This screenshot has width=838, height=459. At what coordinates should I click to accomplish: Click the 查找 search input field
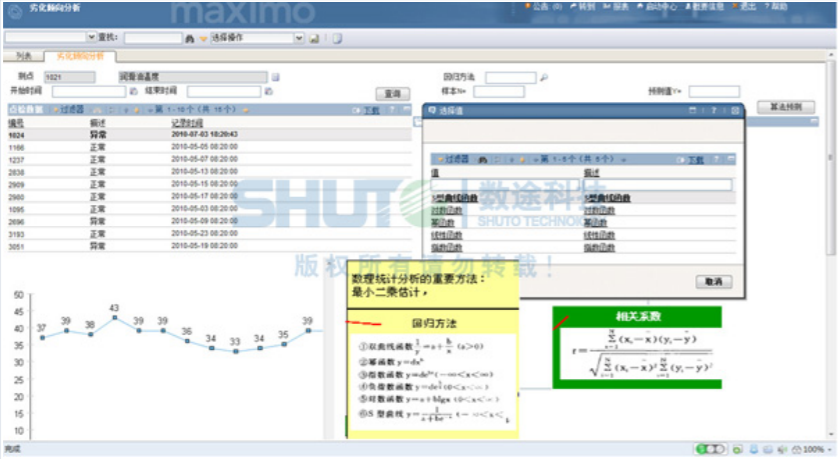point(153,38)
